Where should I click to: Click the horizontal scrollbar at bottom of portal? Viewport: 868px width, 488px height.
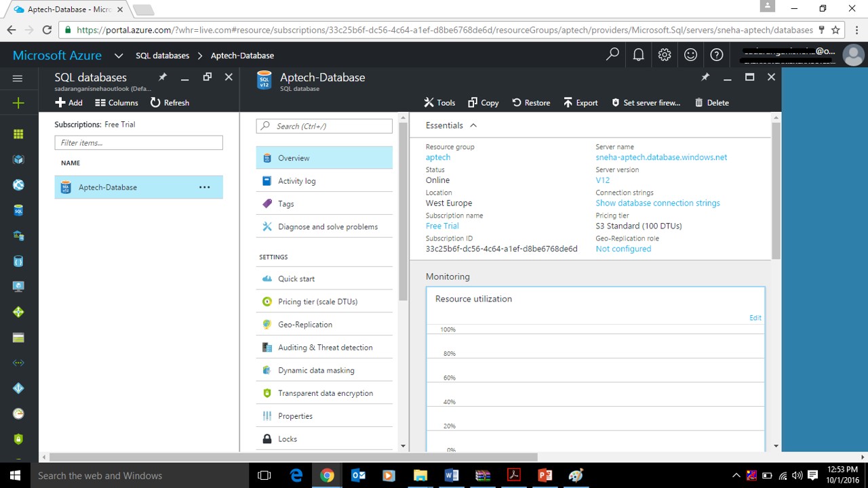pos(293,457)
